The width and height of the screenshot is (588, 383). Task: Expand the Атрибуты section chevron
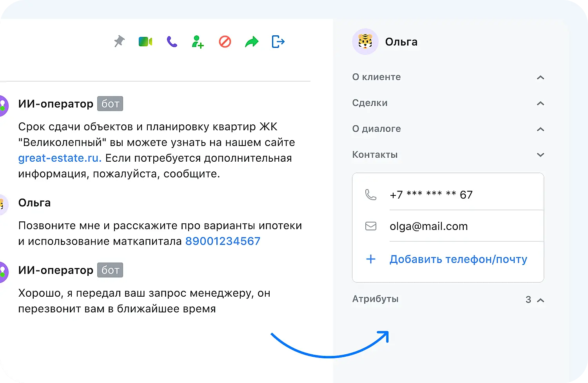click(x=541, y=300)
